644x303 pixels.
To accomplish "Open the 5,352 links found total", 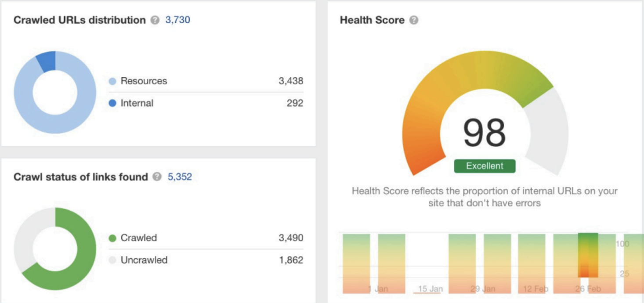I will point(180,177).
